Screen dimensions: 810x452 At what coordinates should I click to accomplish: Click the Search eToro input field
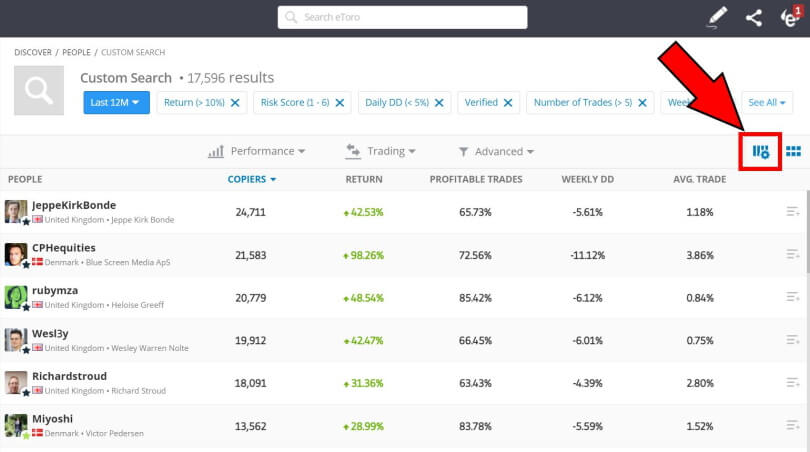402,18
